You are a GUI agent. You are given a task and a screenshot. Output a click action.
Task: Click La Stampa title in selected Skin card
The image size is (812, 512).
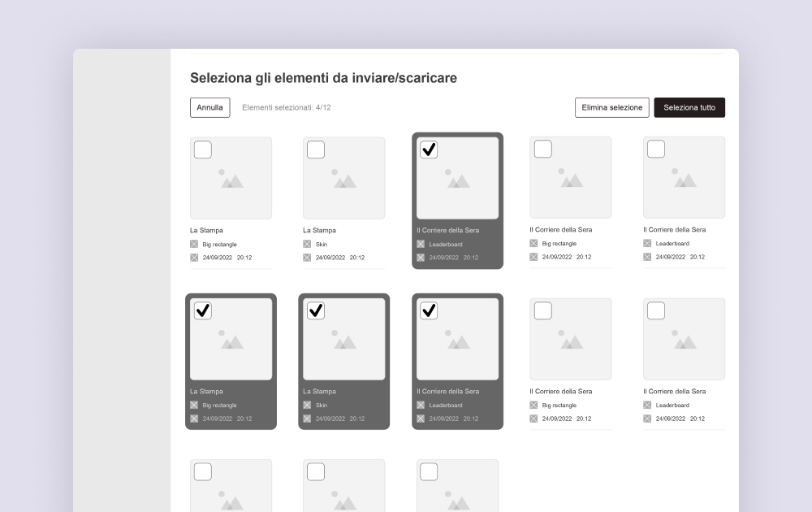319,391
